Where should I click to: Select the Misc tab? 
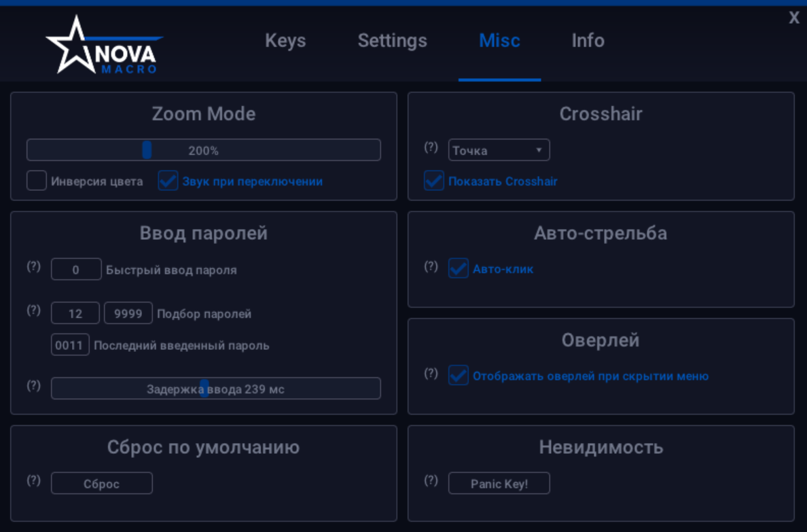pos(499,40)
